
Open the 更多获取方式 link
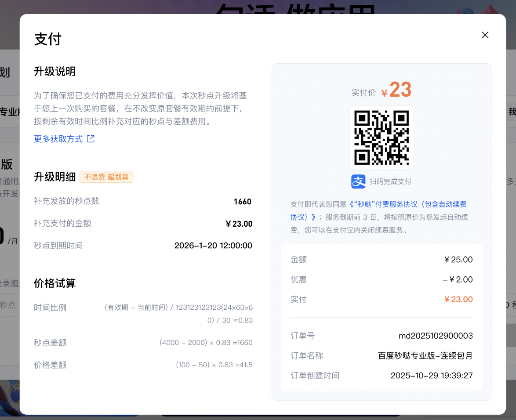click(x=58, y=139)
